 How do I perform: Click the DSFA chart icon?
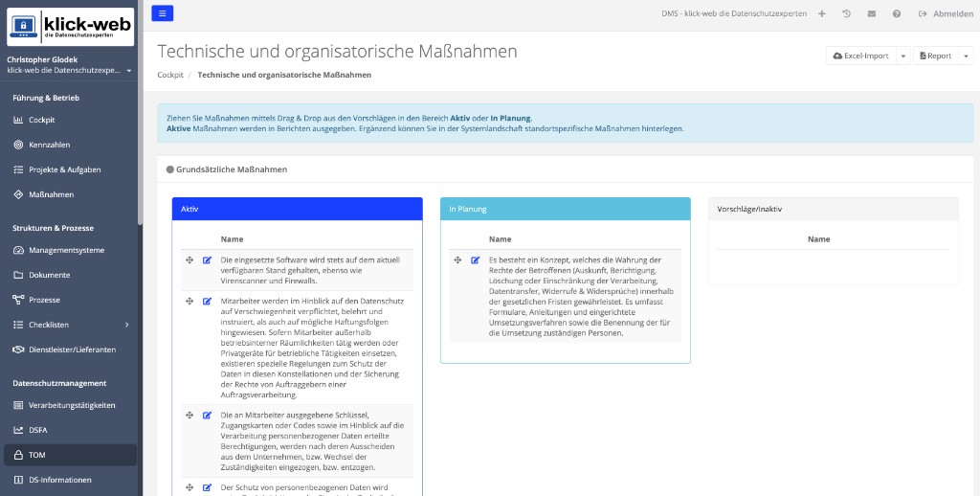[18, 430]
